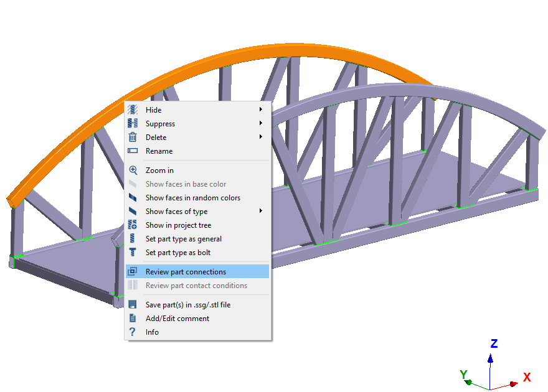Click the Save part floppy disk icon
The image size is (548, 392).
tap(132, 305)
